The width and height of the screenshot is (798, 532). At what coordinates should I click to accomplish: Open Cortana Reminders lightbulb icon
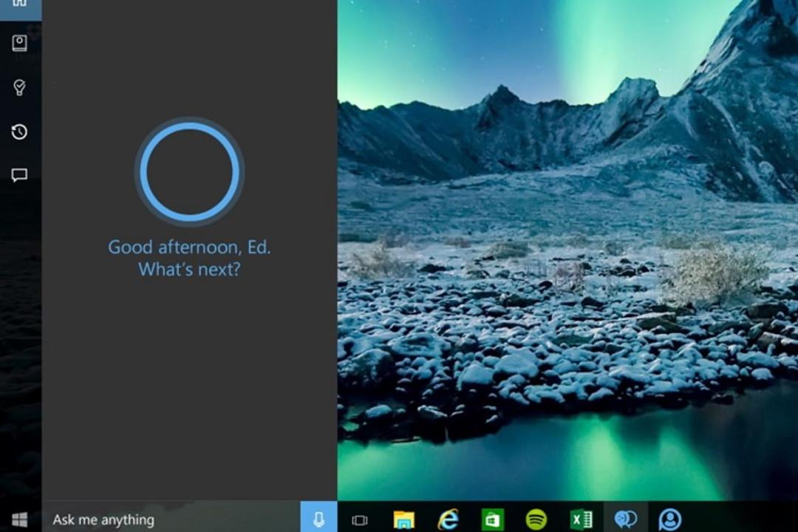coord(19,88)
